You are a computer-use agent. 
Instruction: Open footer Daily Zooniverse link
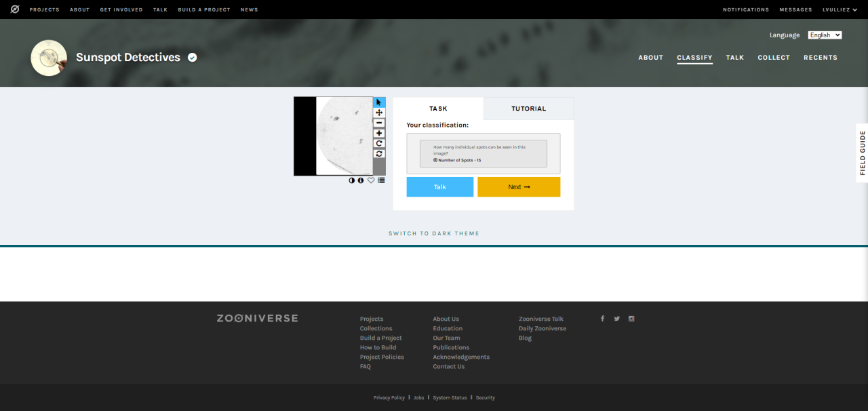click(x=542, y=328)
